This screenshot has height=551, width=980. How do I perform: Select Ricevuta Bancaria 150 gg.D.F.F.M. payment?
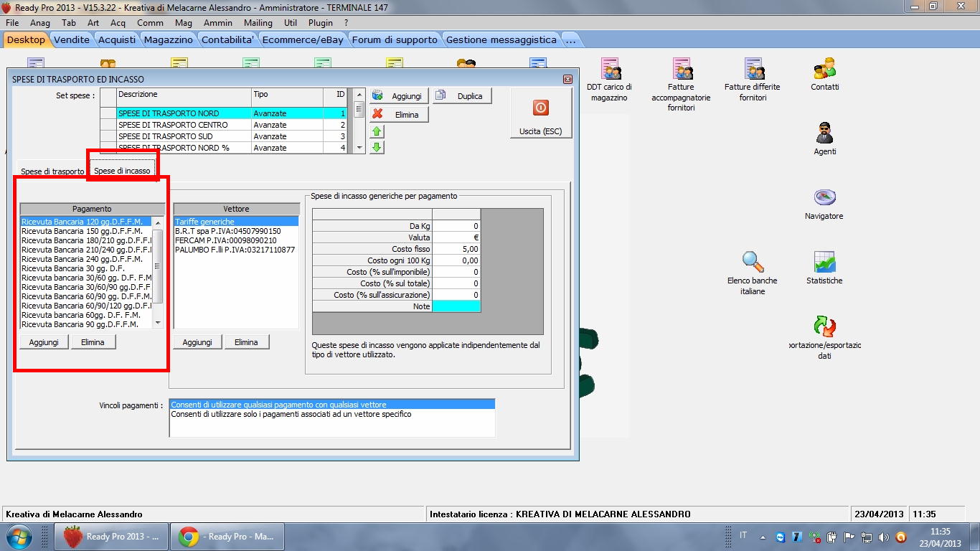[87, 231]
